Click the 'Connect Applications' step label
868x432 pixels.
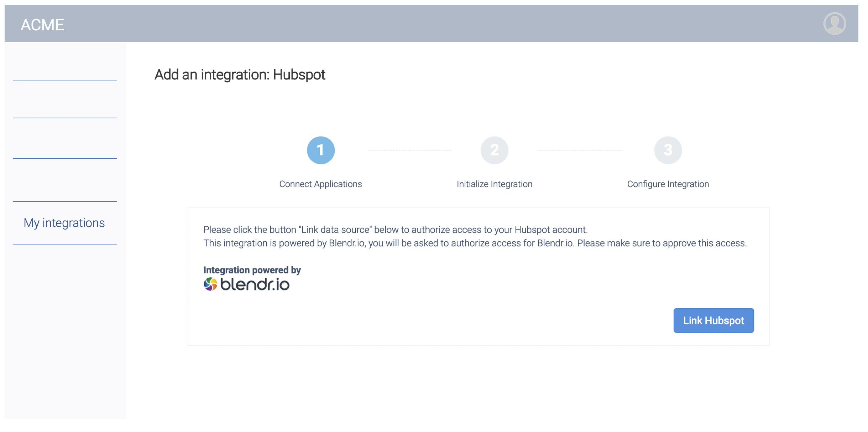[x=320, y=184]
